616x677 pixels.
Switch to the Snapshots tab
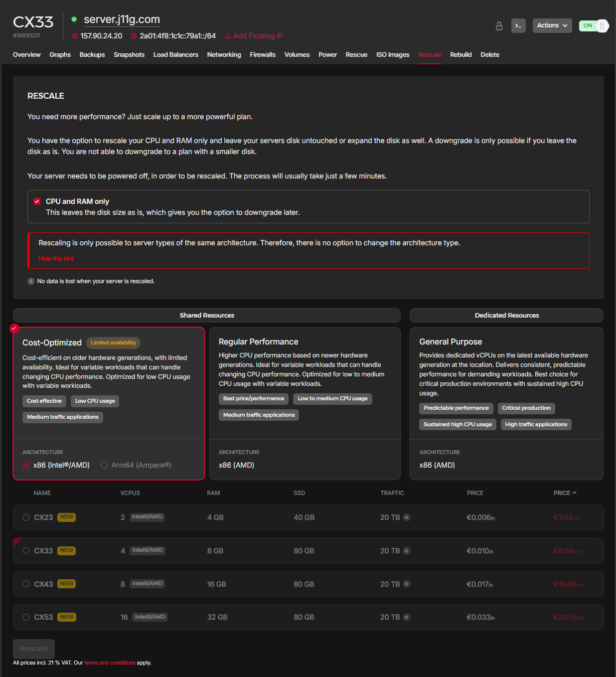point(129,55)
